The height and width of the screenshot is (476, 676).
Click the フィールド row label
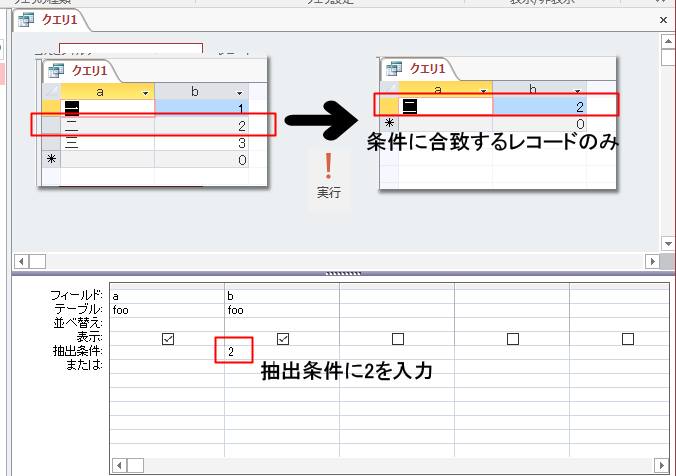pos(77,295)
